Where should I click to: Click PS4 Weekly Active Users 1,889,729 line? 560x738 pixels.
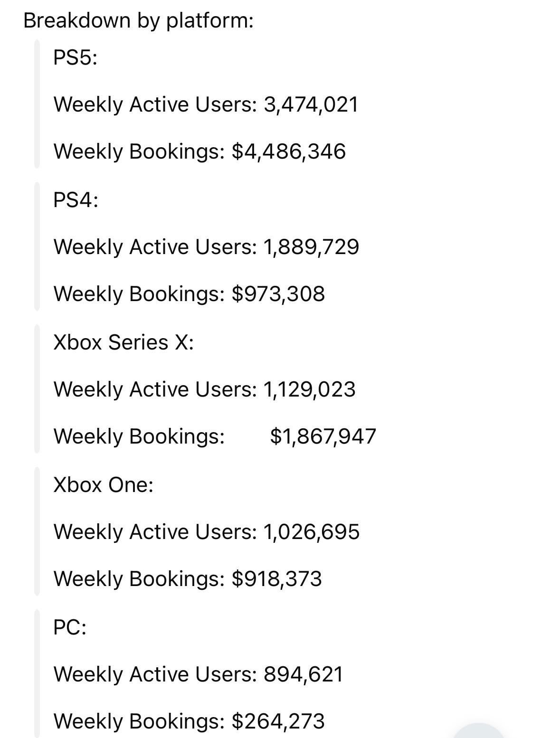coord(206,247)
